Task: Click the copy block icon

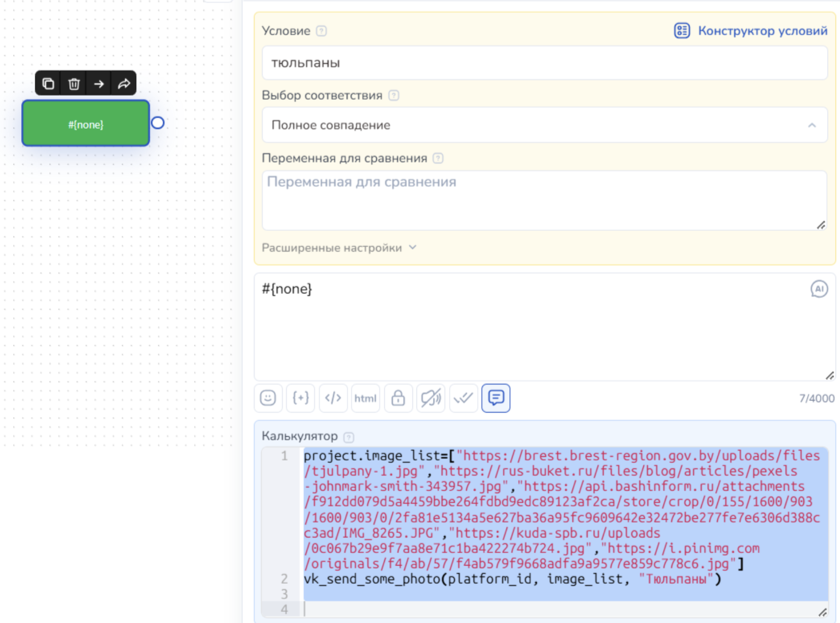Action: tap(48, 84)
